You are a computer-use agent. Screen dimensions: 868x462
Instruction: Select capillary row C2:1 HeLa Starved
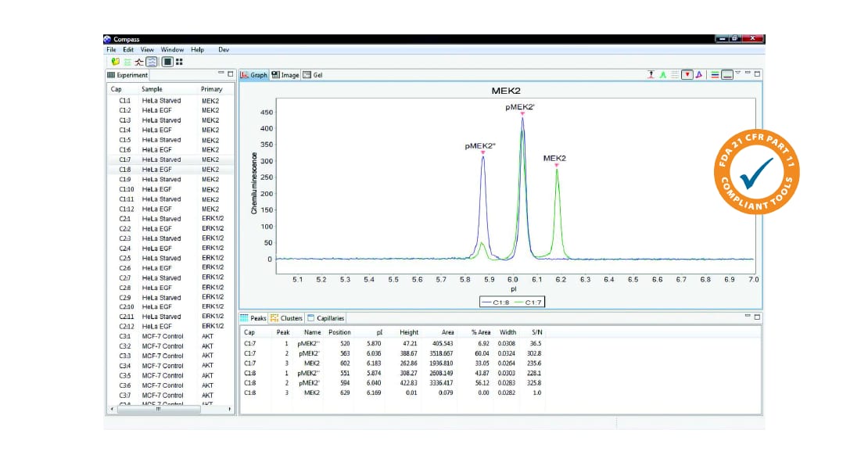point(170,219)
